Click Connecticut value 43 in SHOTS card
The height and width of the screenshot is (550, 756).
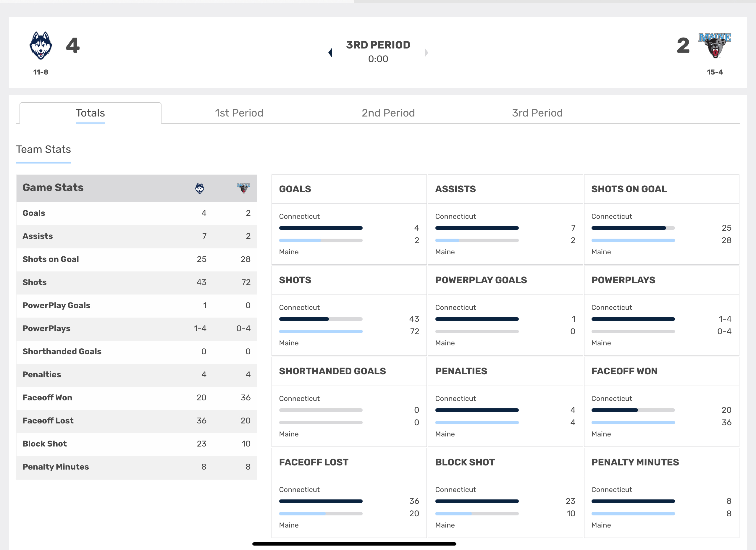[414, 319]
